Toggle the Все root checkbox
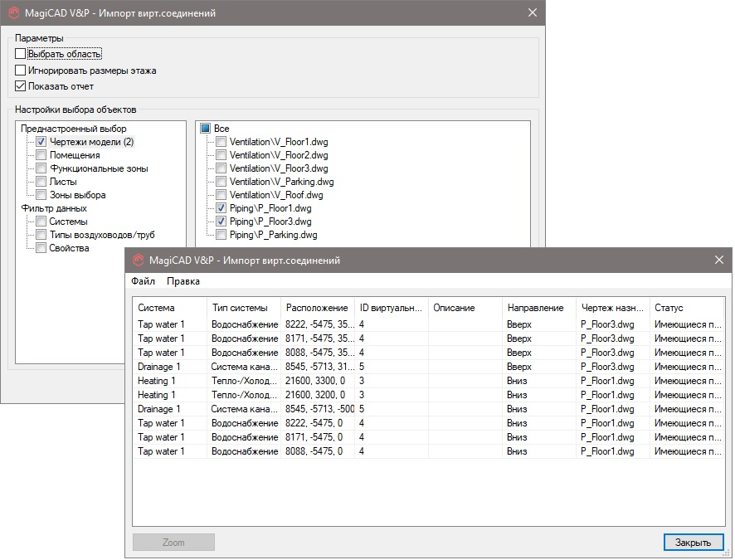Screen dimensions: 735x560 pos(206,129)
